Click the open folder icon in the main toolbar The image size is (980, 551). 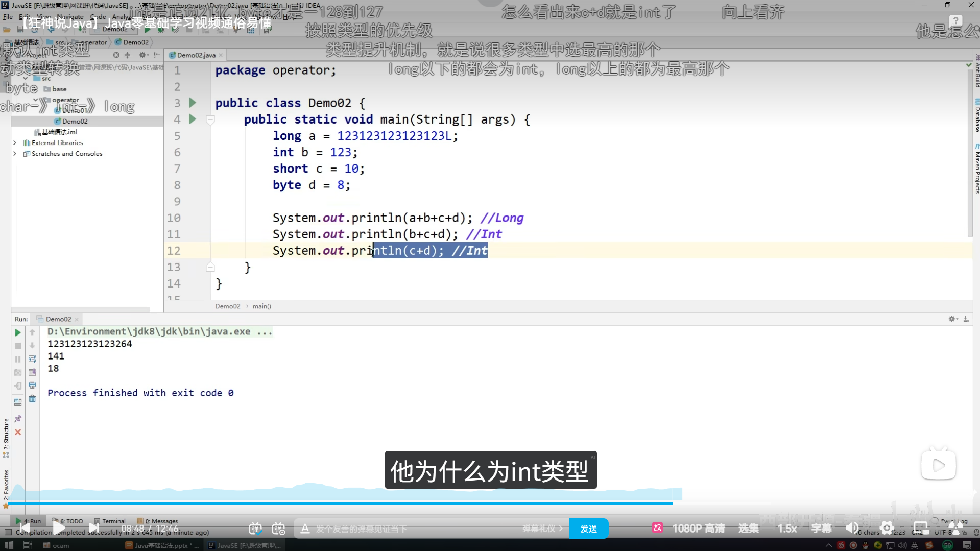7,30
